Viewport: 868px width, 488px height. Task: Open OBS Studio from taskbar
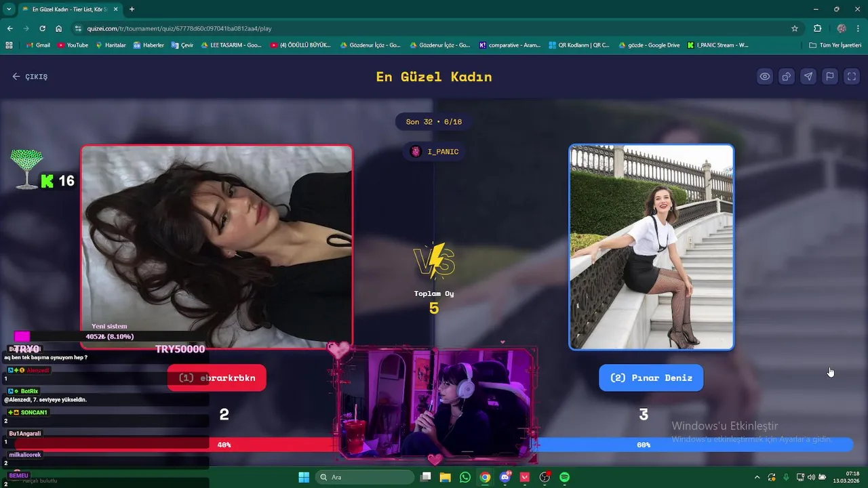[545, 477]
